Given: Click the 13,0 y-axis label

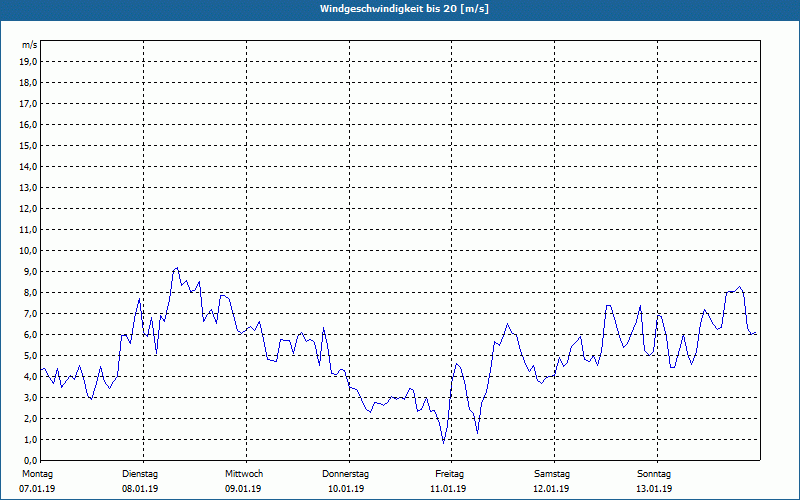Looking at the screenshot, I should pyautogui.click(x=28, y=188).
